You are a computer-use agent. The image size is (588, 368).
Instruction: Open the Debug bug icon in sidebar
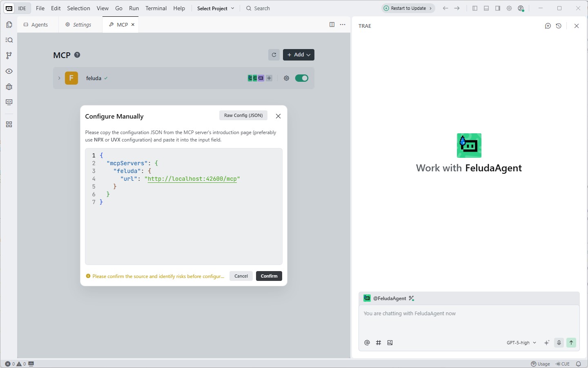pos(9,87)
